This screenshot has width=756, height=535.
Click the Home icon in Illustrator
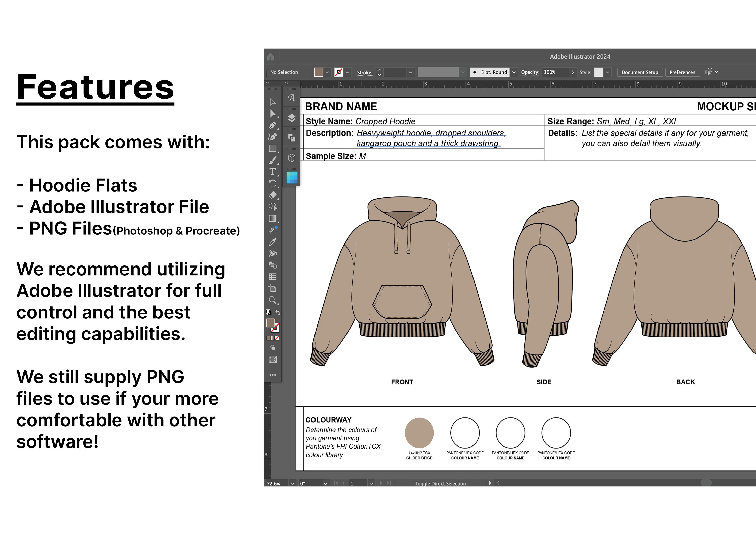pos(270,57)
